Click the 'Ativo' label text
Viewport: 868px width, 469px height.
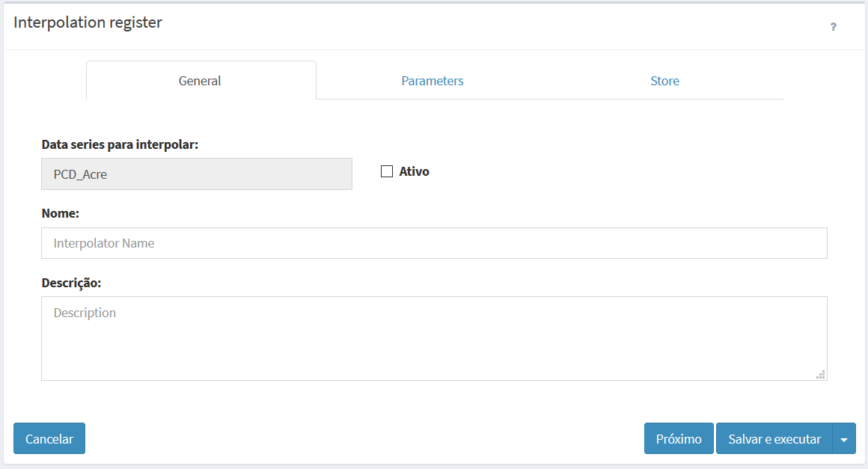414,171
